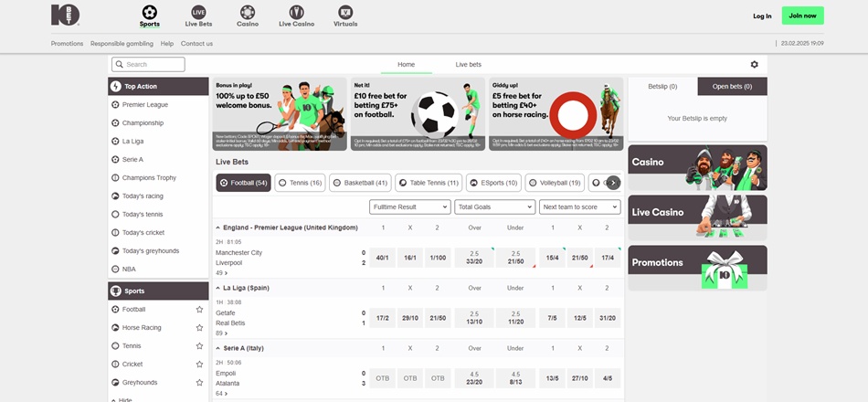
Task: Favorite Tennis with its star
Action: [x=199, y=346]
